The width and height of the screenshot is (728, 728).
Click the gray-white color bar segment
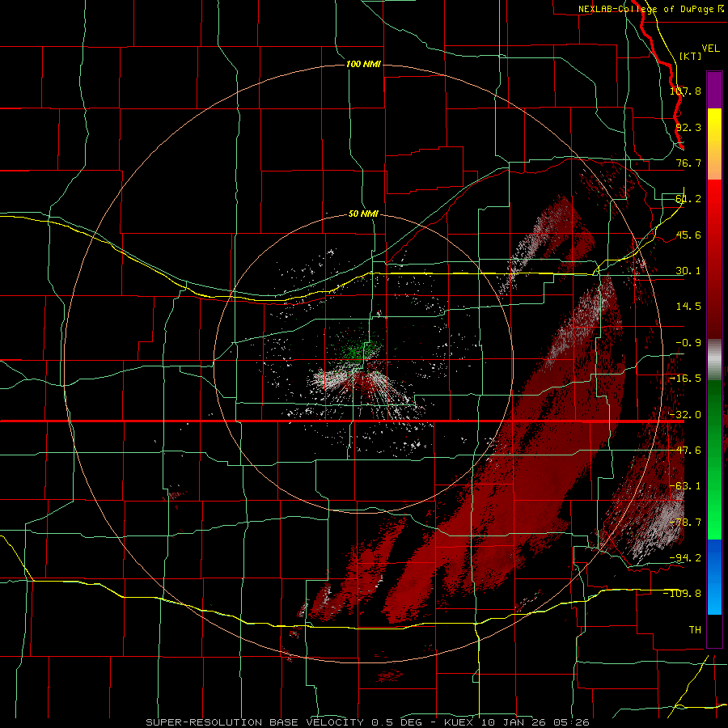tap(714, 361)
